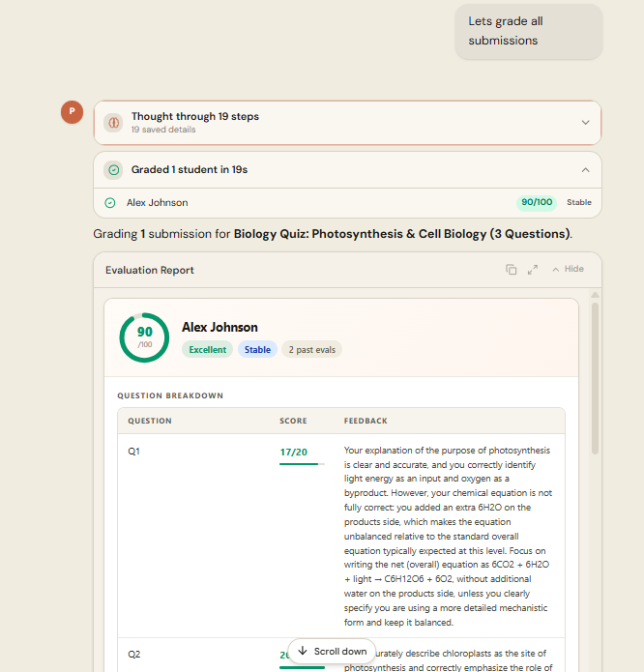Click the P user avatar

(x=72, y=112)
